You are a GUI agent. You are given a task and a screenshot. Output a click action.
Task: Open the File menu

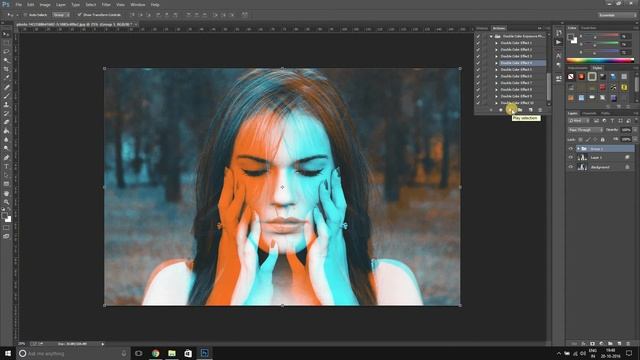(x=18, y=4)
